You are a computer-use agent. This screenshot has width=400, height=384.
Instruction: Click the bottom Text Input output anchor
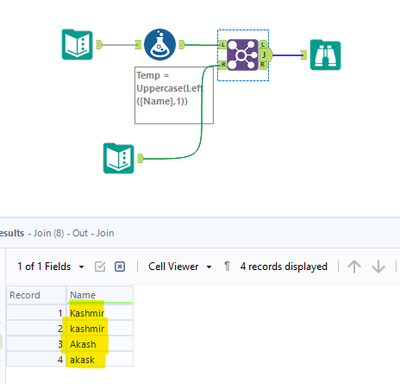[x=141, y=158]
